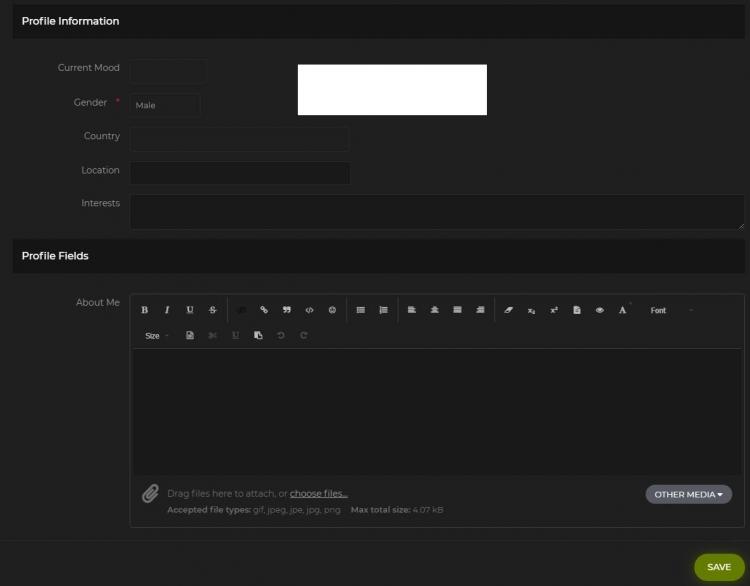Viewport: 750px width, 586px height.
Task: Click the eraser remove-formatting icon
Action: coord(508,310)
